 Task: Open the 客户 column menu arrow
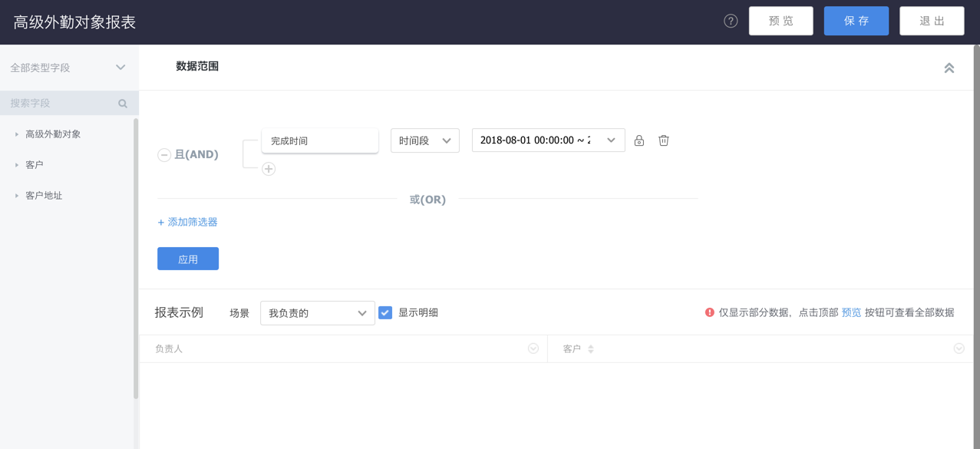[x=959, y=348]
